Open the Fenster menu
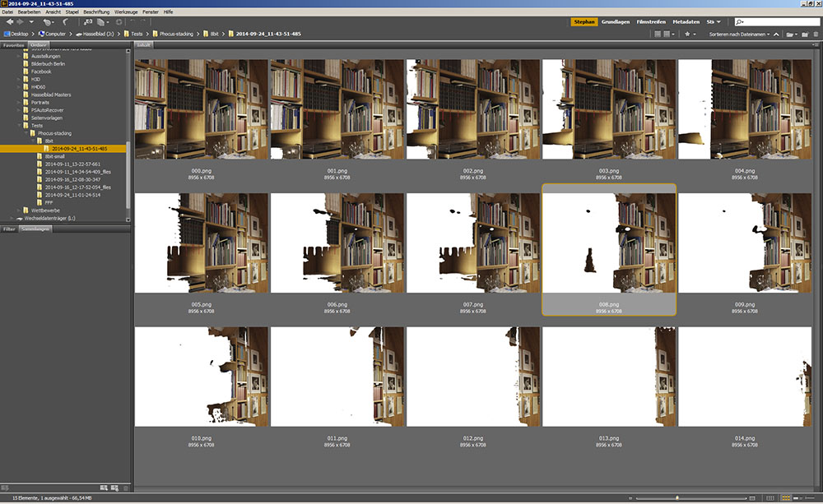 (151, 12)
